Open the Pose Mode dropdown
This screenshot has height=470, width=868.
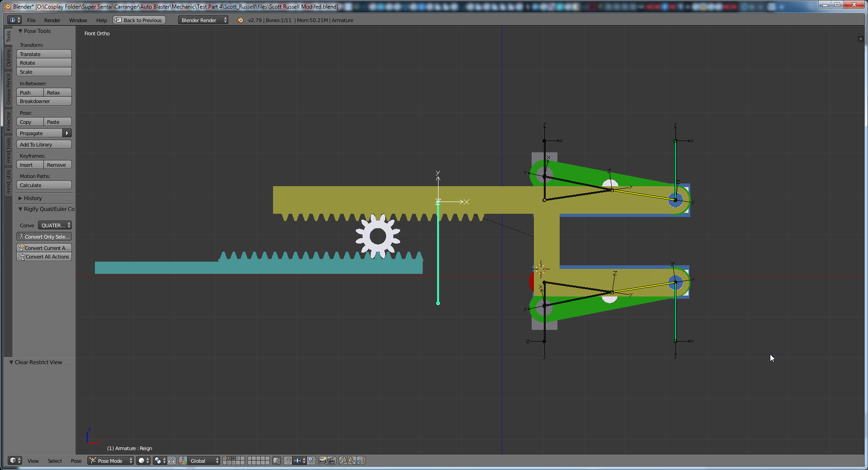point(111,461)
